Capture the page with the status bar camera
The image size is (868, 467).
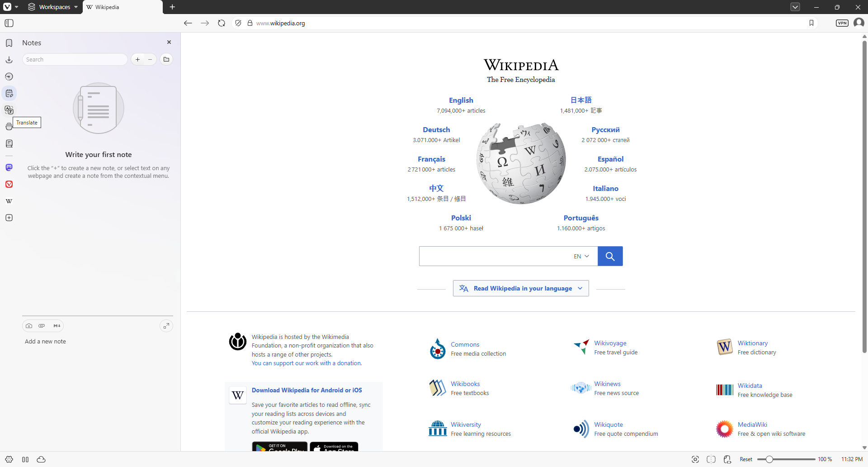(695, 459)
